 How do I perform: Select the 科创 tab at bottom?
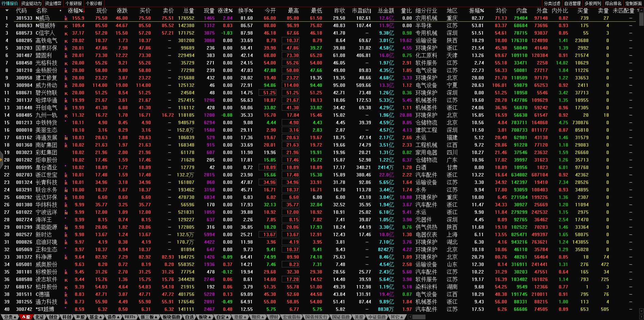click(67, 317)
